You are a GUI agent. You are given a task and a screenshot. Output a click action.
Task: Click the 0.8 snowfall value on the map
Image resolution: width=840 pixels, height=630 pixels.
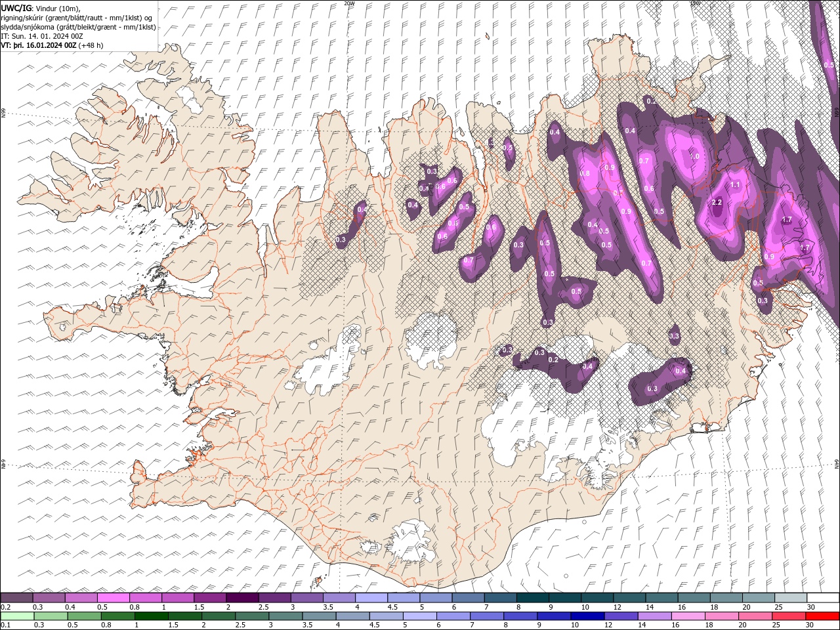pyautogui.click(x=585, y=173)
